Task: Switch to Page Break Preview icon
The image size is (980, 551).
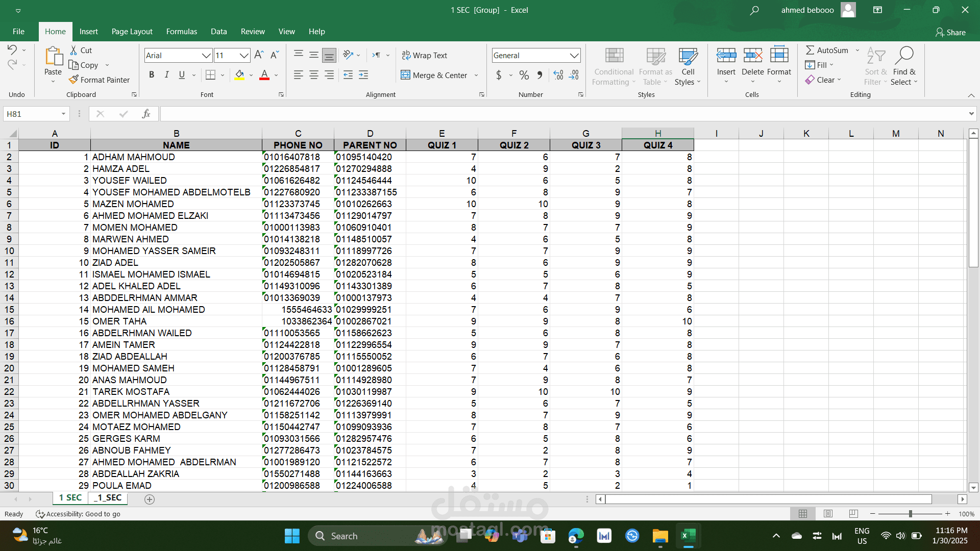Action: [x=853, y=514]
